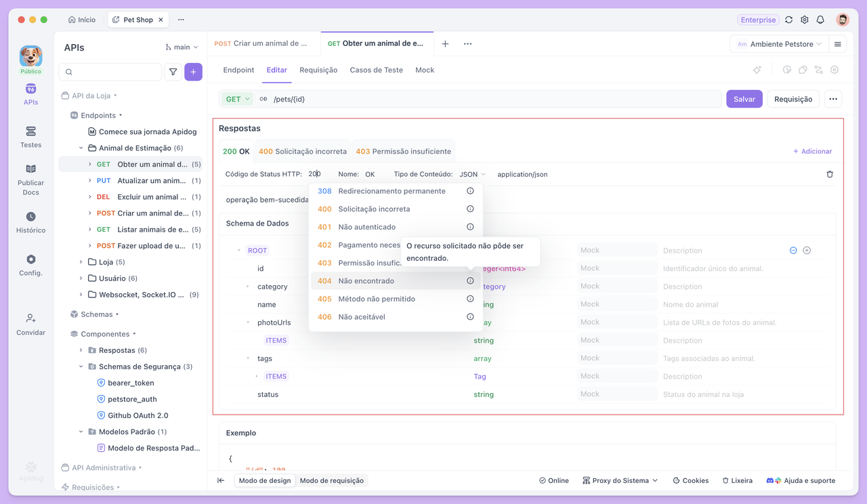
Task: Click the filter icon next to search
Action: (x=173, y=72)
